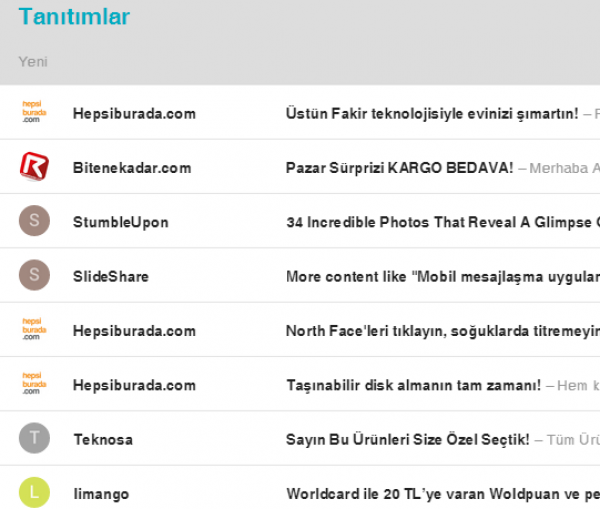Click the Hepsiburada logo on Üstün Fakir email
The width and height of the screenshot is (600, 509).
click(34, 112)
